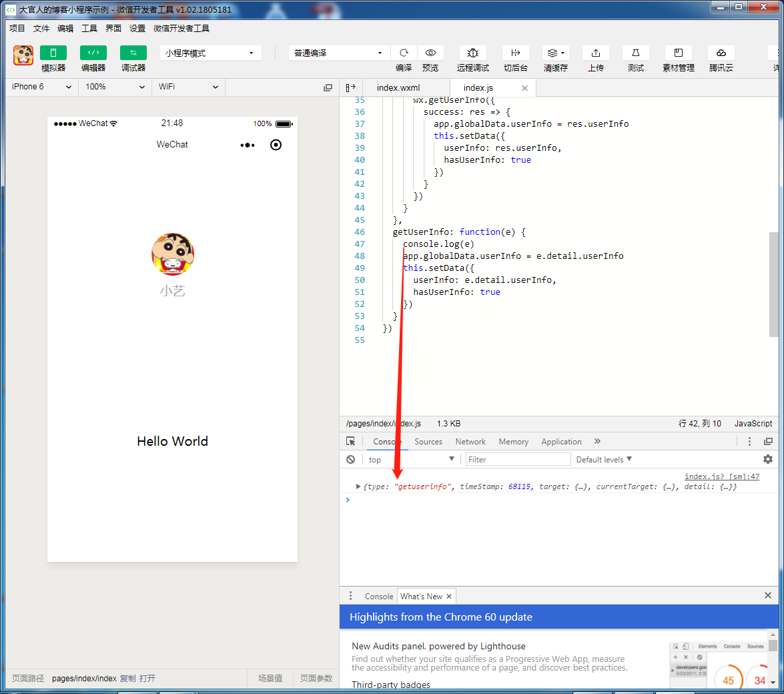Toggle the 编辑器 editor panel button
This screenshot has width=784, height=694.
(x=93, y=53)
